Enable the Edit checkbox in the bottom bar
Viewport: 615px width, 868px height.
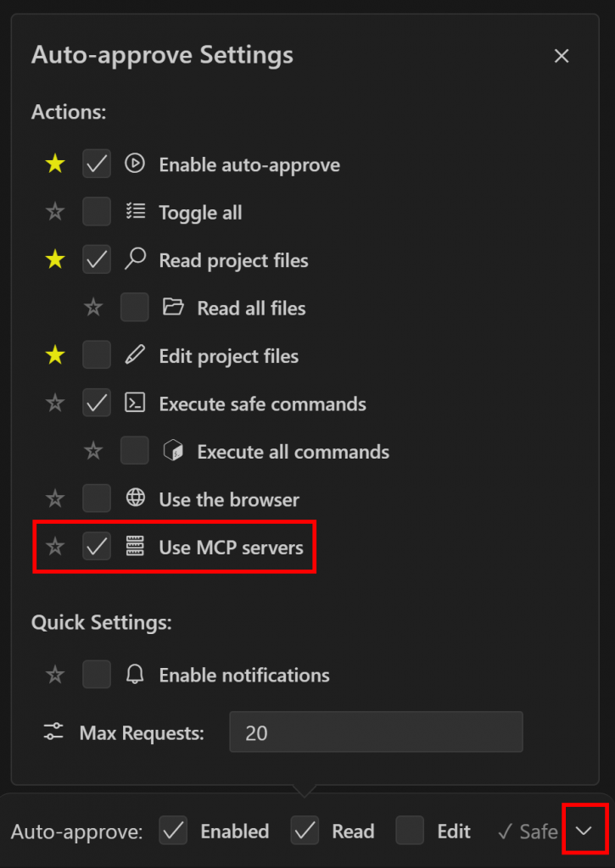point(410,832)
